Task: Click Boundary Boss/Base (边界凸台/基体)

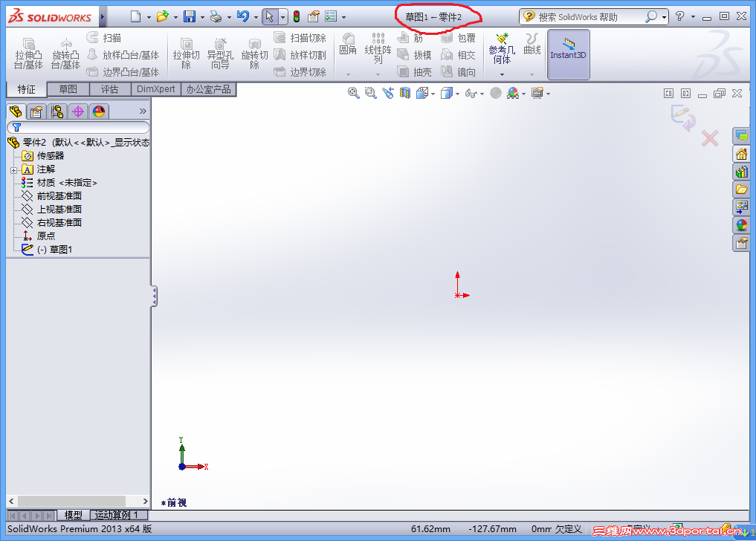Action: coord(123,72)
